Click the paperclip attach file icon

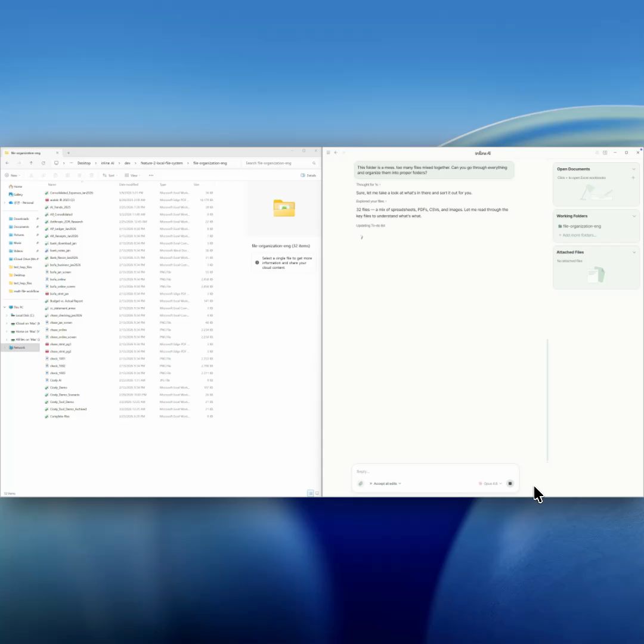(360, 484)
